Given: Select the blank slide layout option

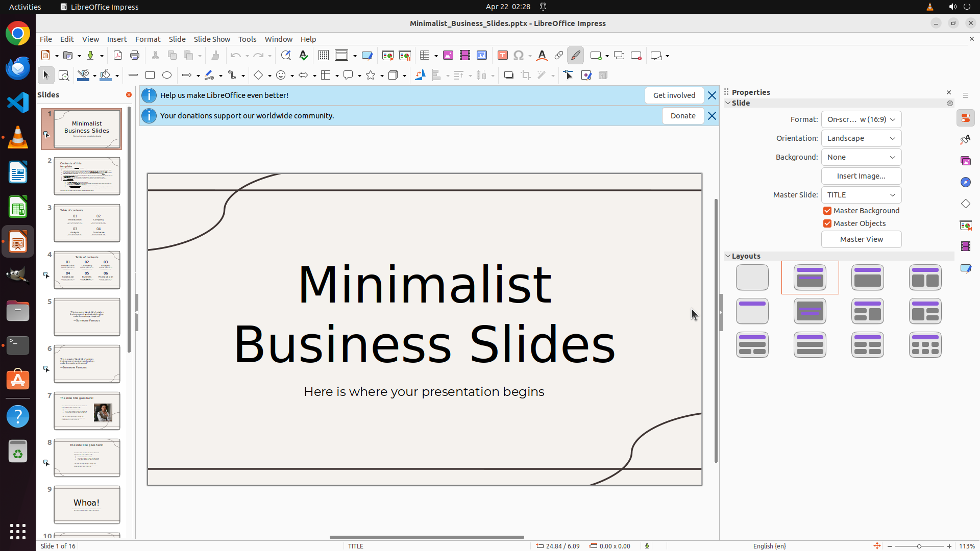Looking at the screenshot, I should [x=752, y=278].
